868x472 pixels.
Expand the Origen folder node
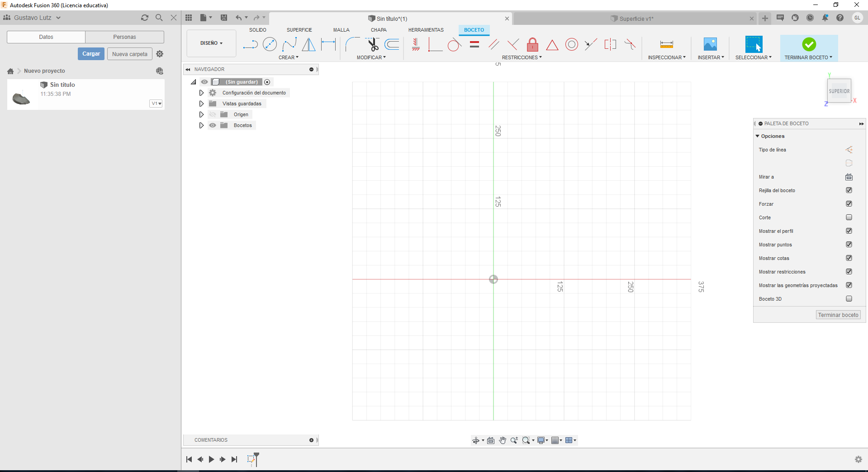pos(201,114)
